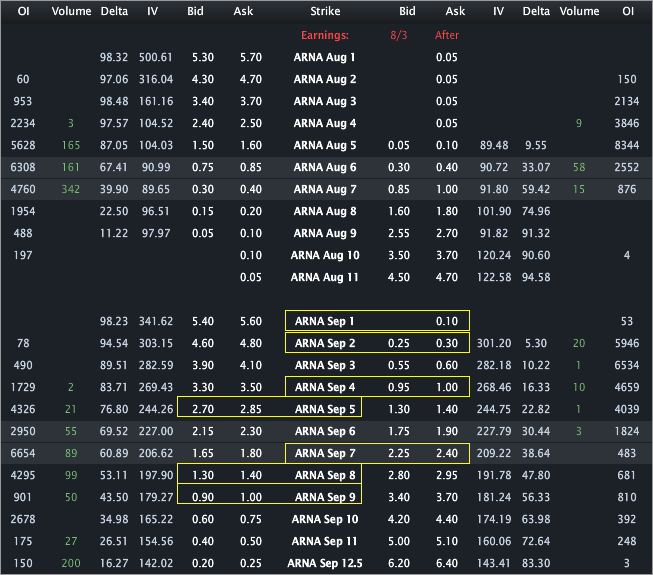
Task: Select the ARNA Sep 2 strike row
Action: pyautogui.click(x=326, y=343)
